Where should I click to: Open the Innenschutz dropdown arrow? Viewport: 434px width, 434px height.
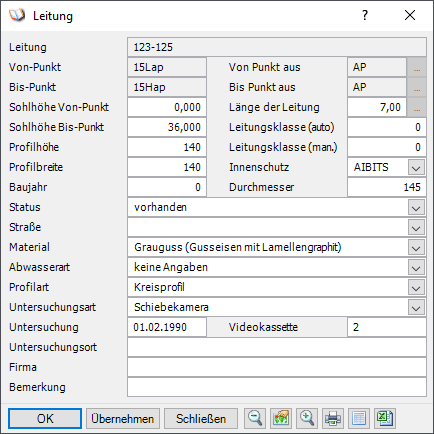pyautogui.click(x=416, y=167)
